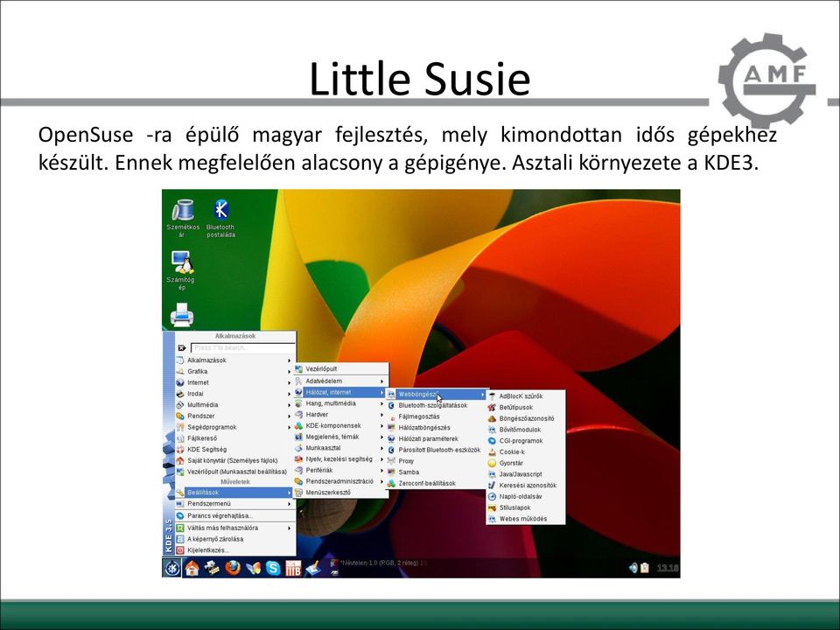Open Hálózati paraméterek settings
This screenshot has width=840, height=630.
436,438
